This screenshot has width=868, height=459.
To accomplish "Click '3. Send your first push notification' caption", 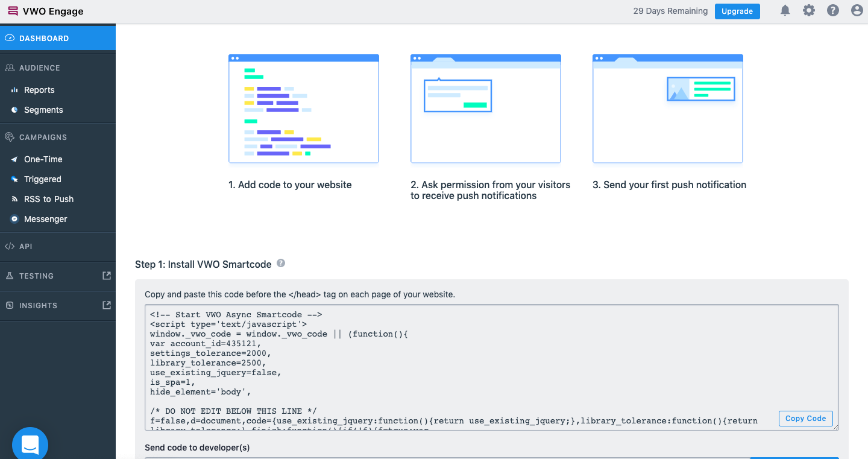I will [669, 185].
